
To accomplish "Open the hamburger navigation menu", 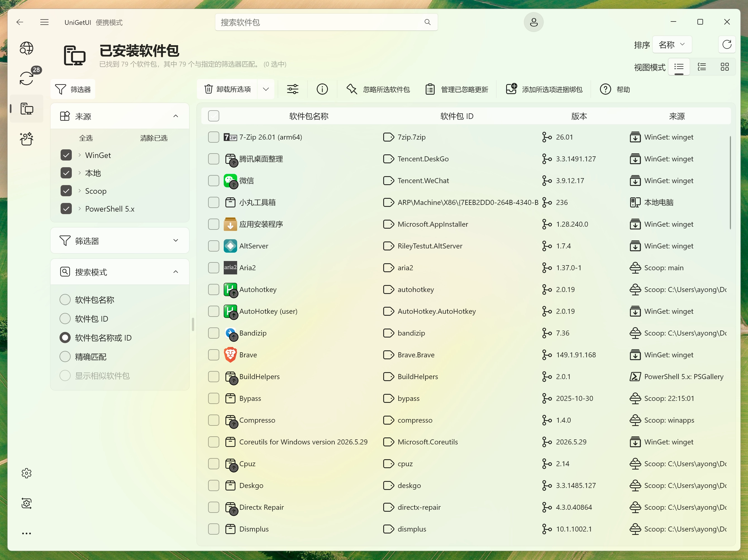I will (x=44, y=22).
